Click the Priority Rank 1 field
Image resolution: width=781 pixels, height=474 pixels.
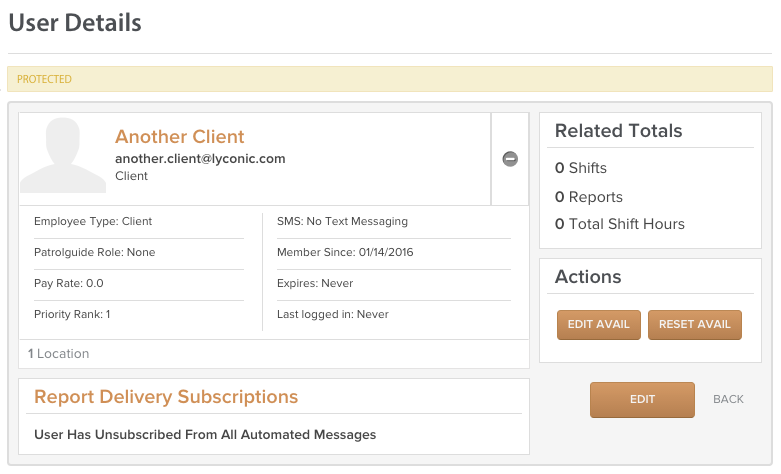pyautogui.click(x=72, y=314)
